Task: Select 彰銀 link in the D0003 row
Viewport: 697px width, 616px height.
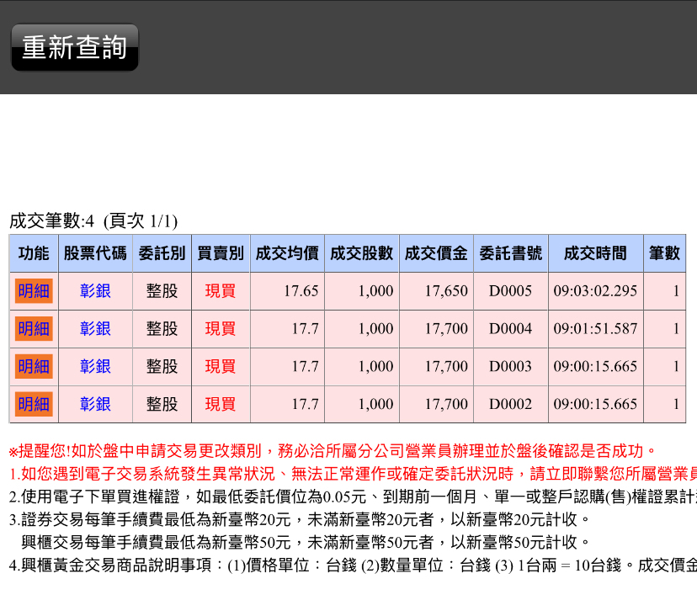Action: 95,366
